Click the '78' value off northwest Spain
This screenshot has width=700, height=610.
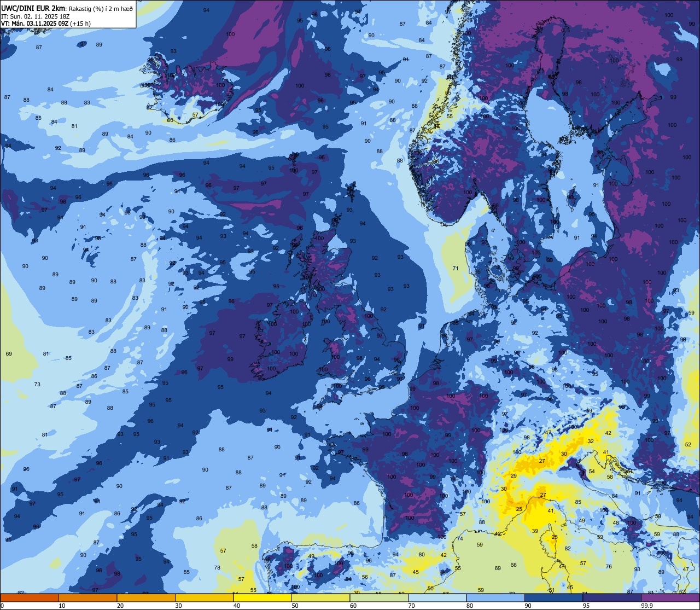(x=217, y=567)
